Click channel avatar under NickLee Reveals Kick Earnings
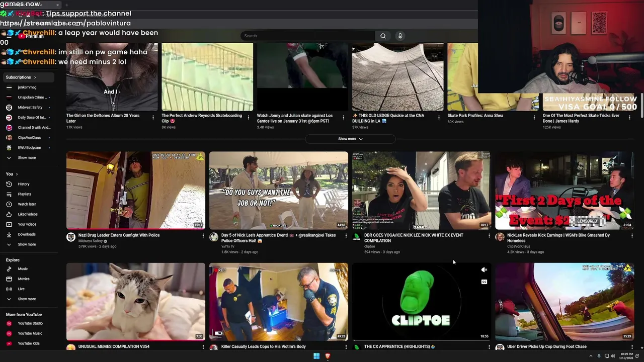The height and width of the screenshot is (362, 644). (x=500, y=237)
